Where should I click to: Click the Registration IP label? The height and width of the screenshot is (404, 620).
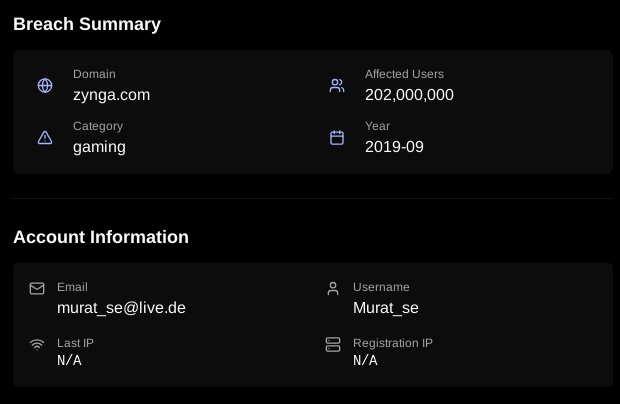pos(393,343)
